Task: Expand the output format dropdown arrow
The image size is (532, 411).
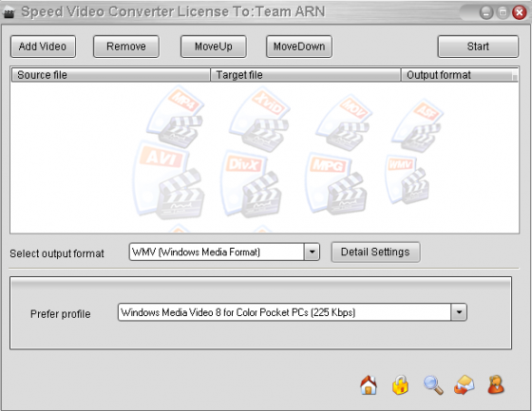Action: click(x=312, y=252)
